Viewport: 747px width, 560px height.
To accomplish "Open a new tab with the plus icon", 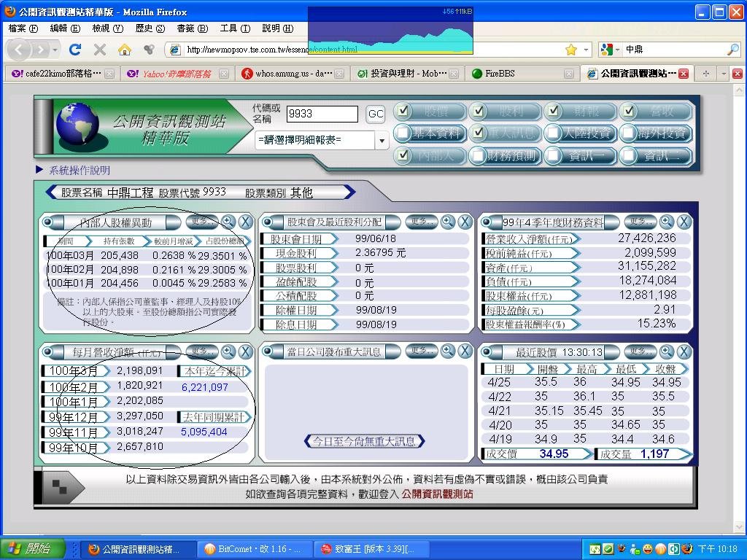I will [706, 74].
